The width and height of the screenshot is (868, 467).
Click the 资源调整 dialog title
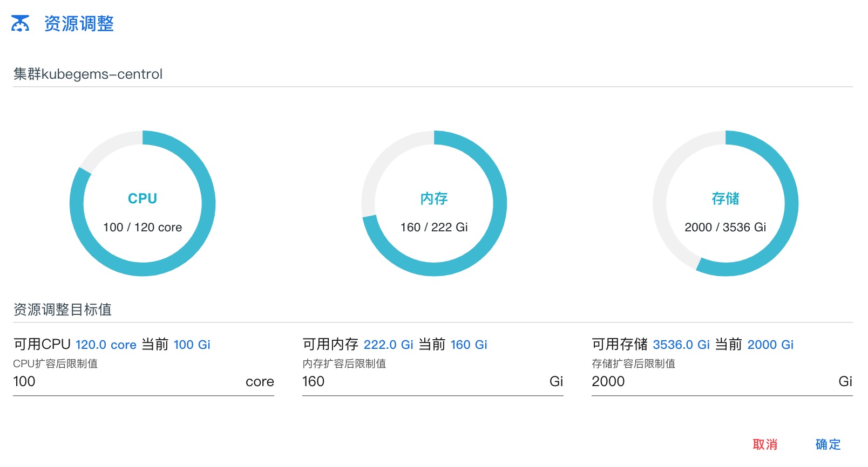(x=79, y=24)
